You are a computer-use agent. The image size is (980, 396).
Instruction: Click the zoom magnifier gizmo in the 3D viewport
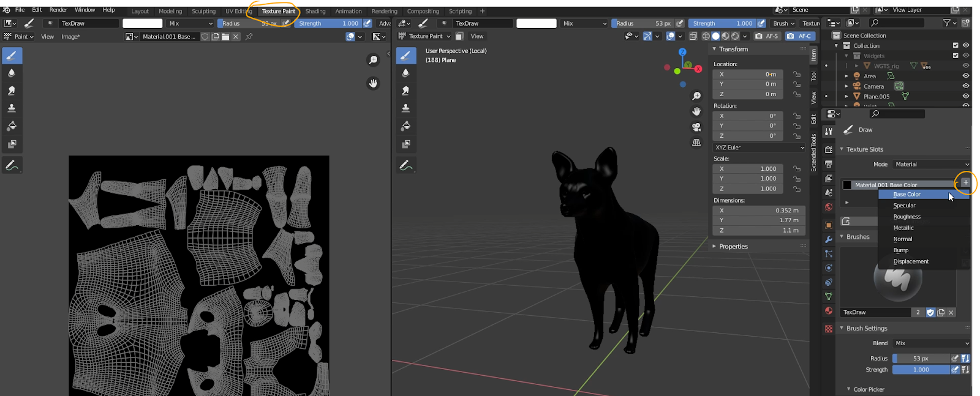(x=696, y=96)
